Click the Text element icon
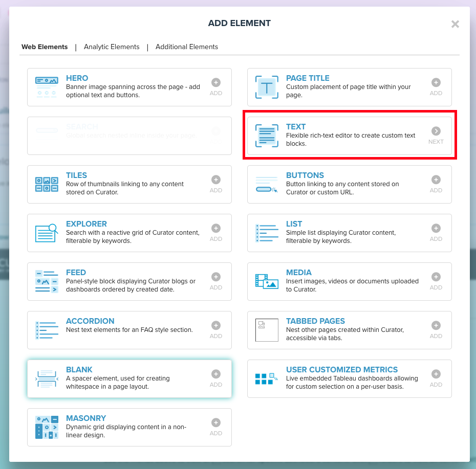 point(267,136)
